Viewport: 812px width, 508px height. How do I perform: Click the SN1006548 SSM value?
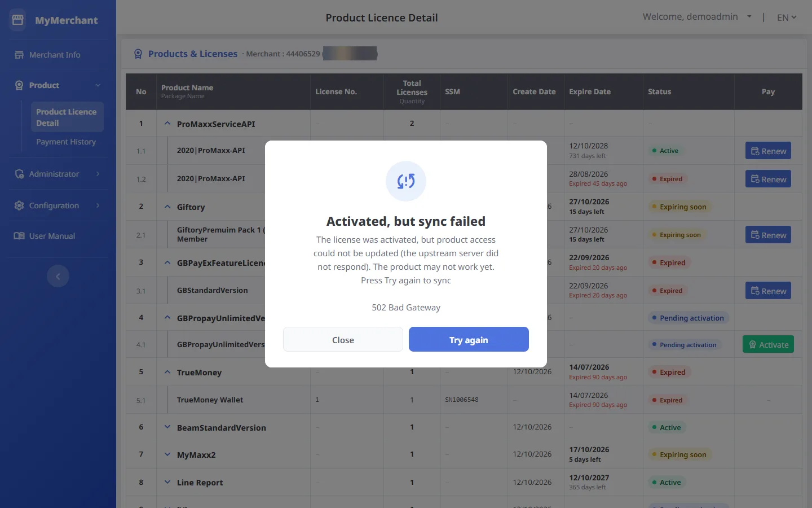click(461, 400)
